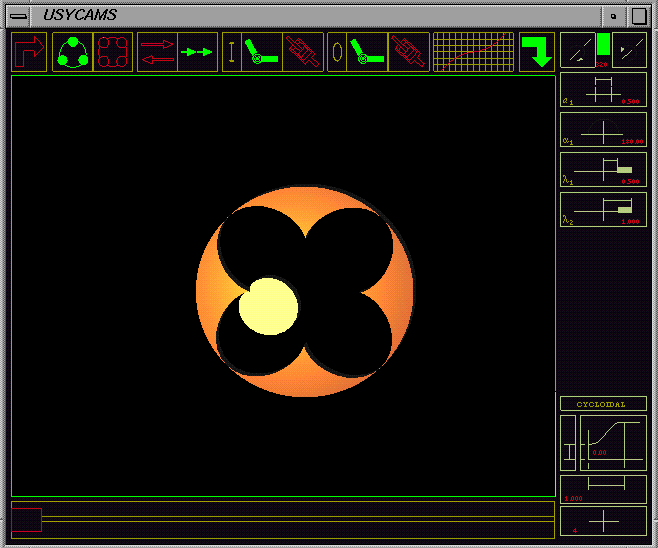Image resolution: width=658 pixels, height=548 pixels.
Task: Choose the second green oscillating arm icon
Action: [x=368, y=52]
